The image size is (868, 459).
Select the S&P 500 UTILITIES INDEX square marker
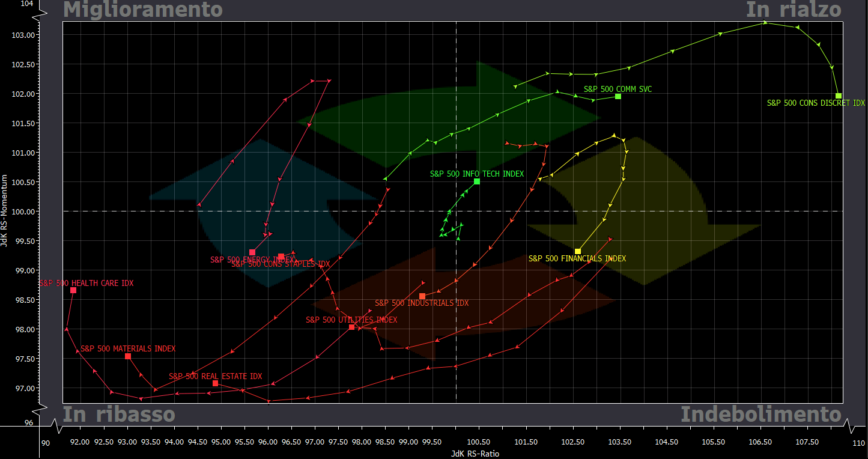tap(352, 327)
